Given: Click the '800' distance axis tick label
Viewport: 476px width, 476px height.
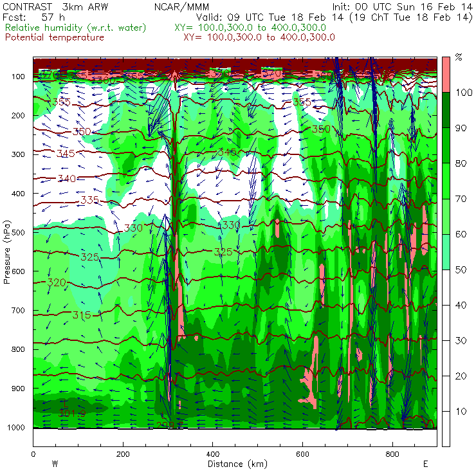Looking at the screenshot, I should click(x=392, y=454).
